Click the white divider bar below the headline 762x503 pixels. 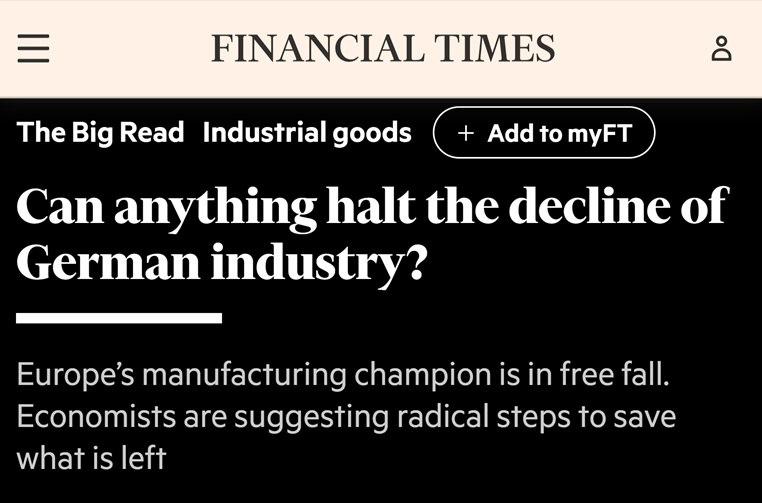click(x=119, y=318)
